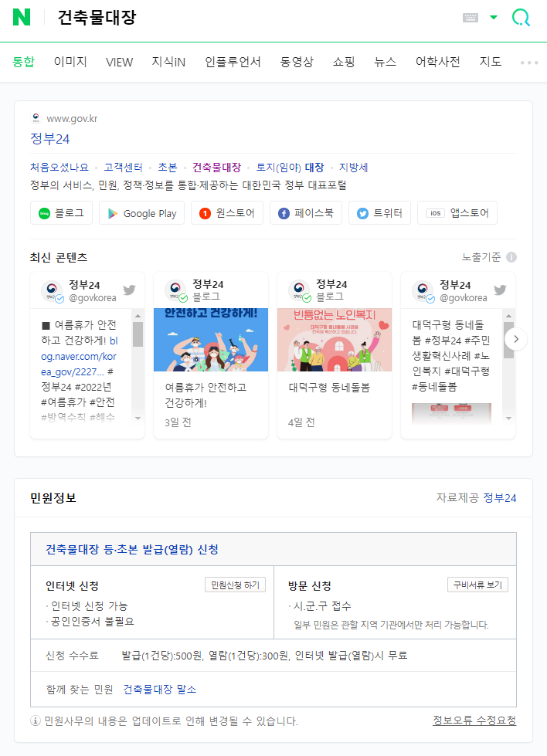Click the Twitter bird icon on the last card

(500, 290)
